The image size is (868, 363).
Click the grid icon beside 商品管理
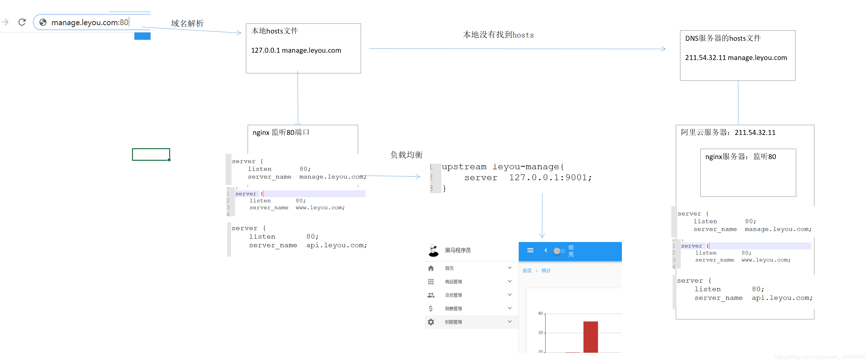click(431, 281)
